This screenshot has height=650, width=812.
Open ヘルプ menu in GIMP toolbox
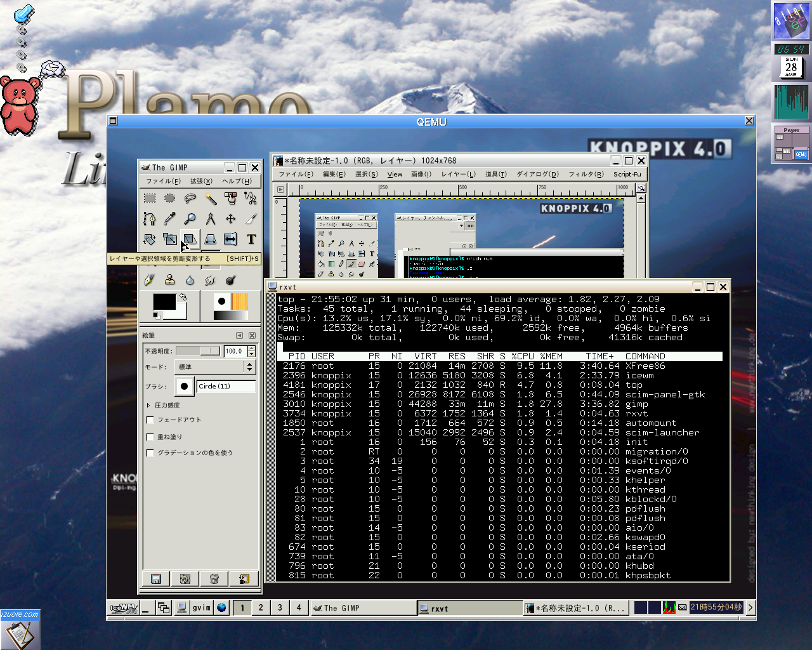click(237, 181)
